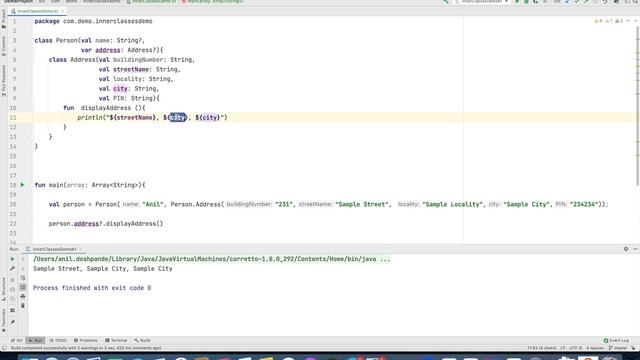Click the Git push arrow icon
The image size is (640, 360).
586,2
